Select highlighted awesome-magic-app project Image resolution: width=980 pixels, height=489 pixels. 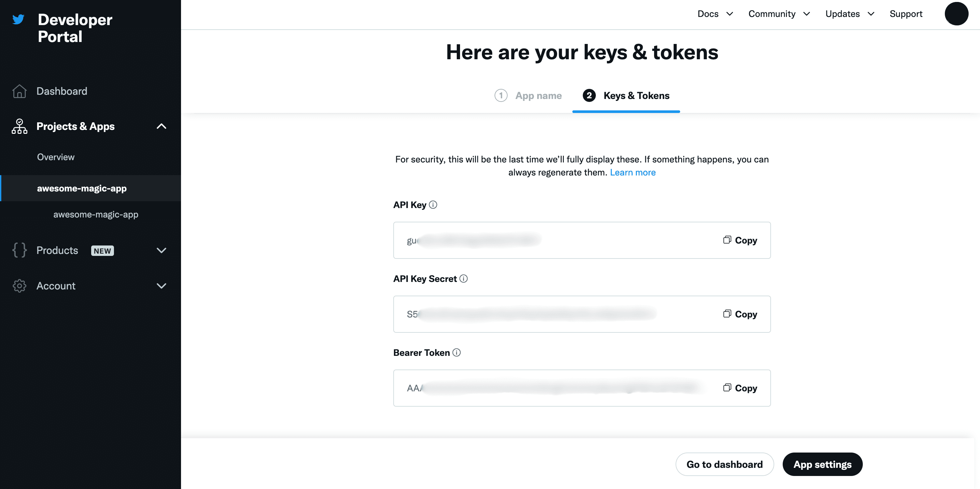90,188
